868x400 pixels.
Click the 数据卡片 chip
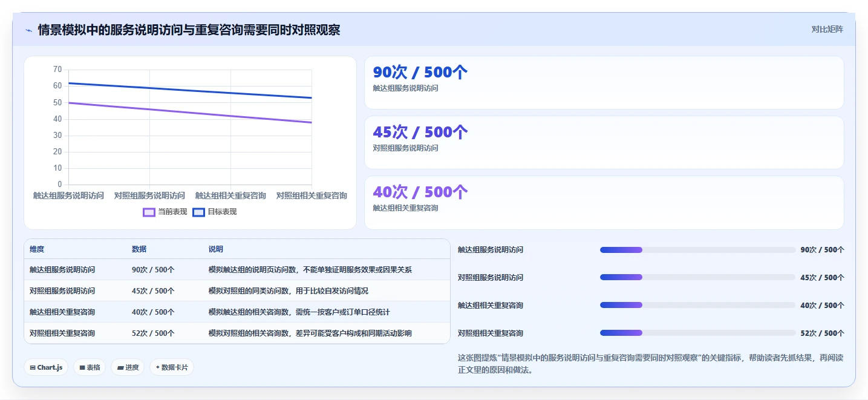pyautogui.click(x=172, y=367)
